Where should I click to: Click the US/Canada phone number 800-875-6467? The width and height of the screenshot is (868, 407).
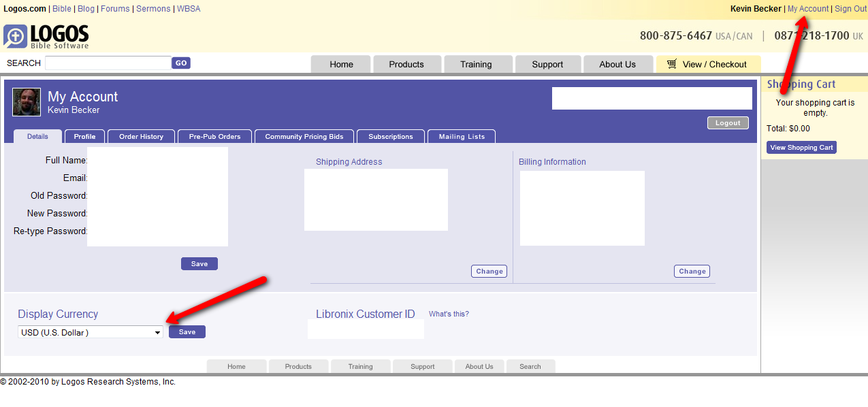point(676,35)
